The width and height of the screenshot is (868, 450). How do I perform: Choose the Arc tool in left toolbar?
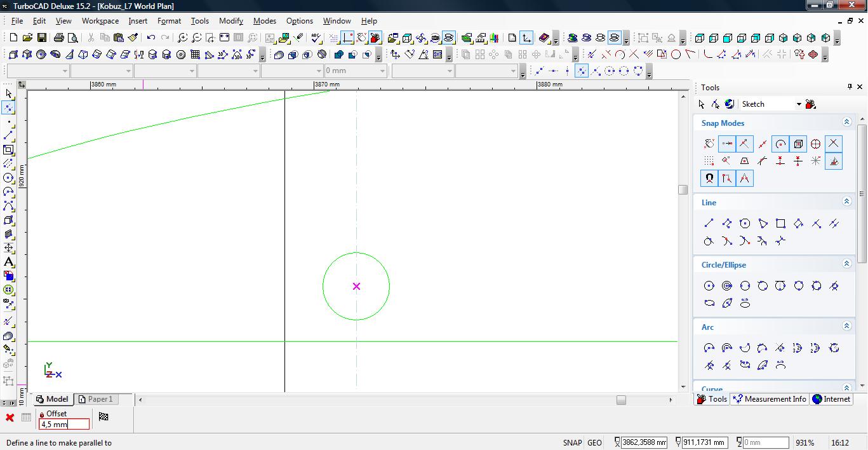tap(8, 192)
